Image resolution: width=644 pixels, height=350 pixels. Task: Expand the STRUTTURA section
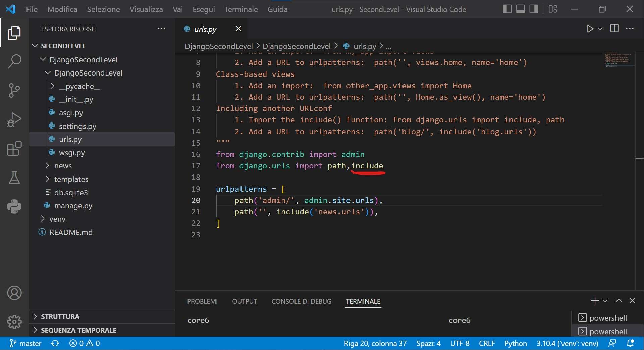click(x=102, y=317)
